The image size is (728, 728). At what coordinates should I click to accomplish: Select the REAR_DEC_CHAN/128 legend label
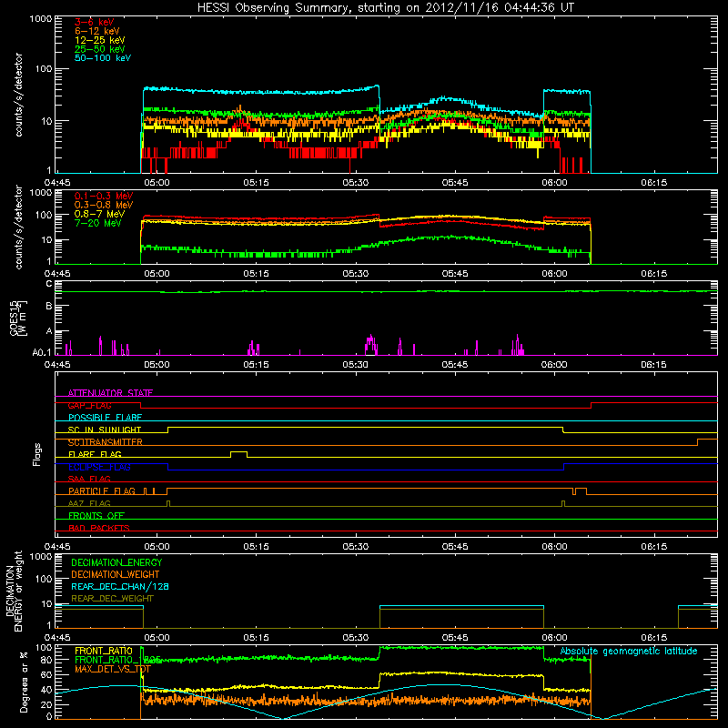[120, 586]
